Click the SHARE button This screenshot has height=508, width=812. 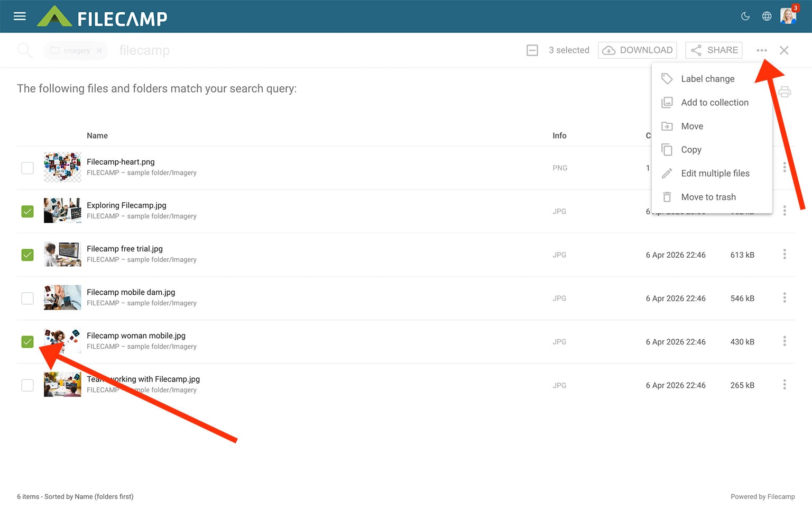pos(714,50)
